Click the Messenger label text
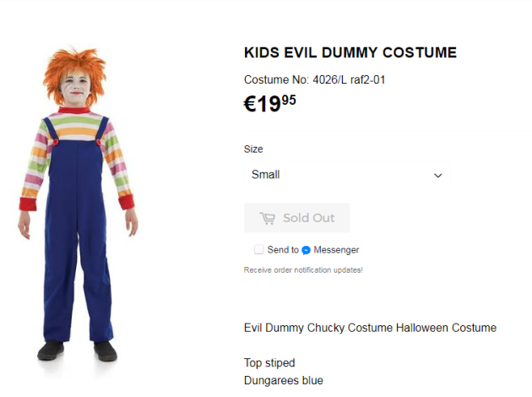532x397 pixels. point(336,250)
